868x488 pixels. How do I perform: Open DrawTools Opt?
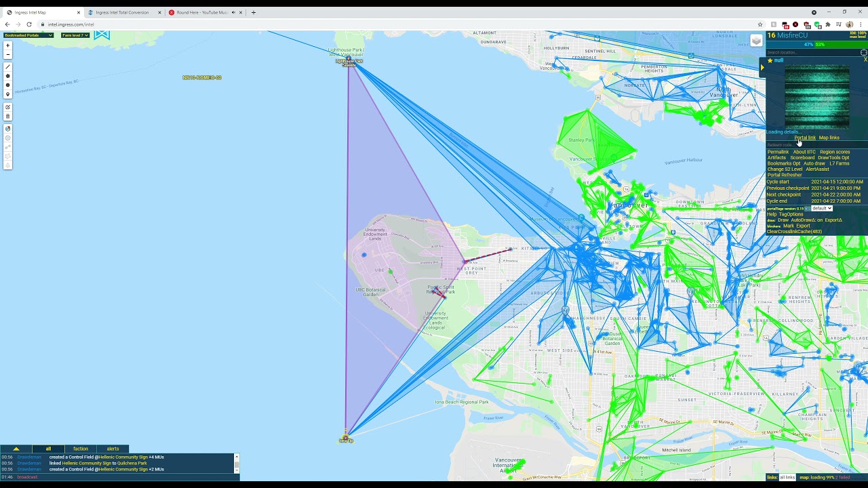pos(833,157)
